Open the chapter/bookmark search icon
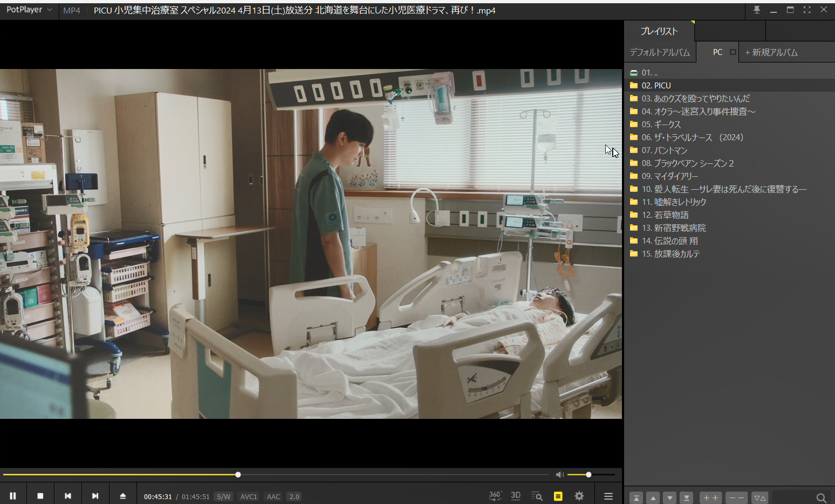This screenshot has width=835, height=504. pos(537,496)
